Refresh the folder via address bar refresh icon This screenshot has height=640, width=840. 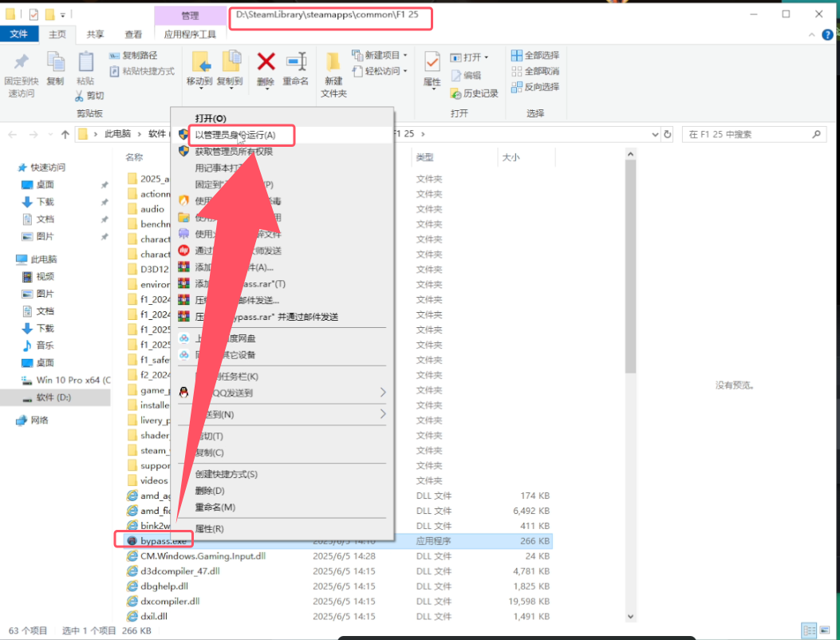pos(668,134)
